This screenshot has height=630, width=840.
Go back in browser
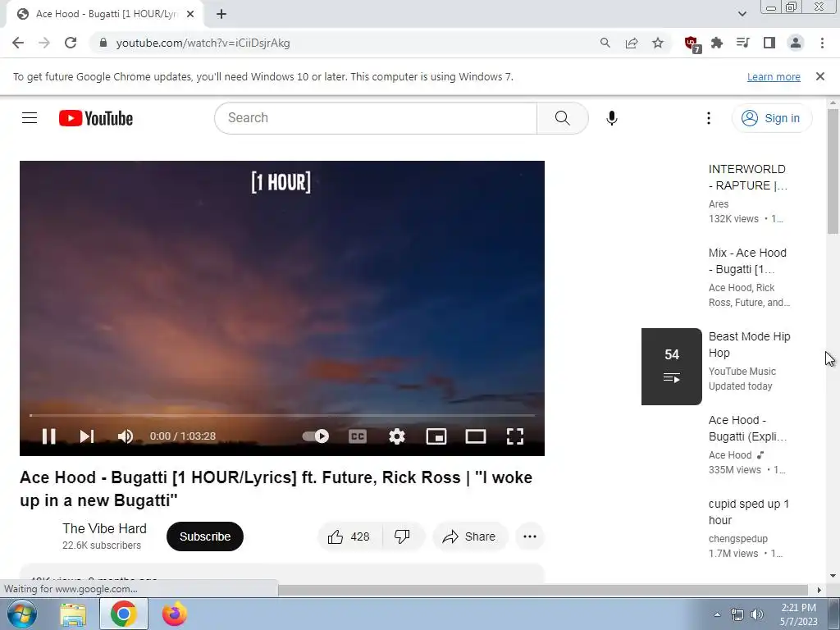tap(18, 43)
